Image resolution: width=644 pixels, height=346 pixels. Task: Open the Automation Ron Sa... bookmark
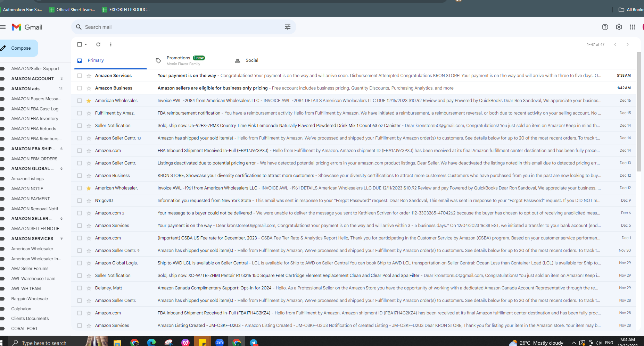pyautogui.click(x=21, y=10)
